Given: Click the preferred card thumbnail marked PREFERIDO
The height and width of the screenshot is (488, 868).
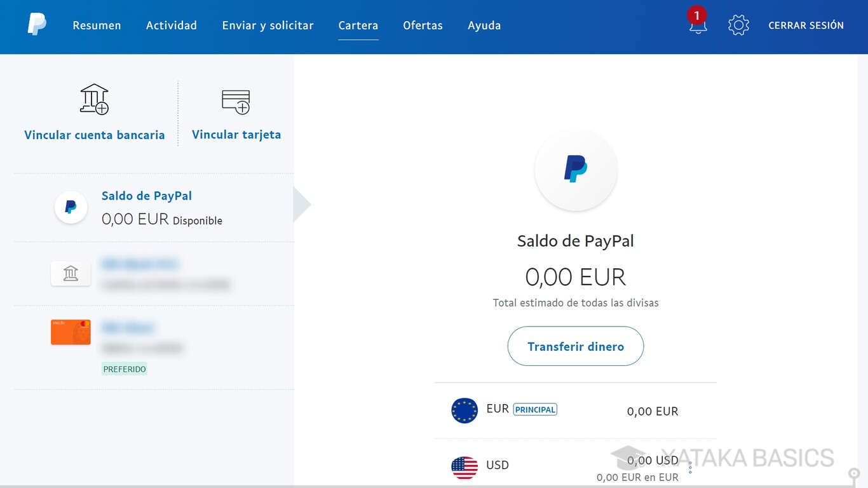Looking at the screenshot, I should coord(71,332).
